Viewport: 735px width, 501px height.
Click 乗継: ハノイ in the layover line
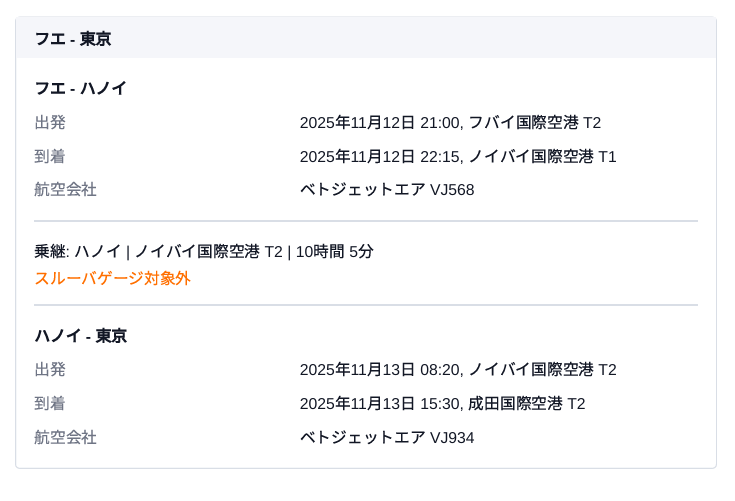(77, 252)
